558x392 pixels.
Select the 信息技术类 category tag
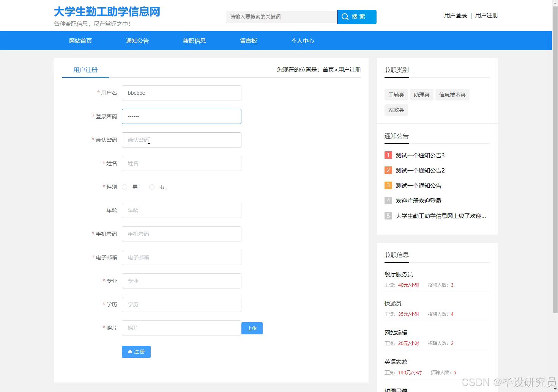coord(452,95)
